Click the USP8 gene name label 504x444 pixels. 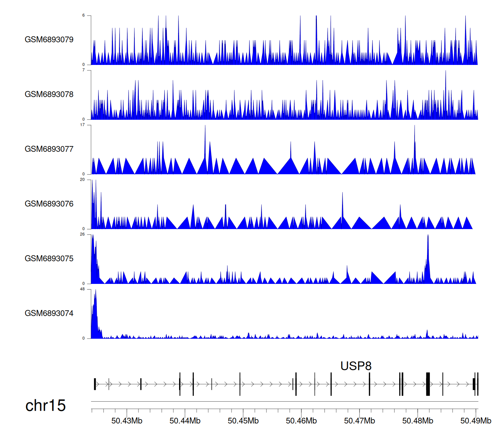pyautogui.click(x=356, y=366)
